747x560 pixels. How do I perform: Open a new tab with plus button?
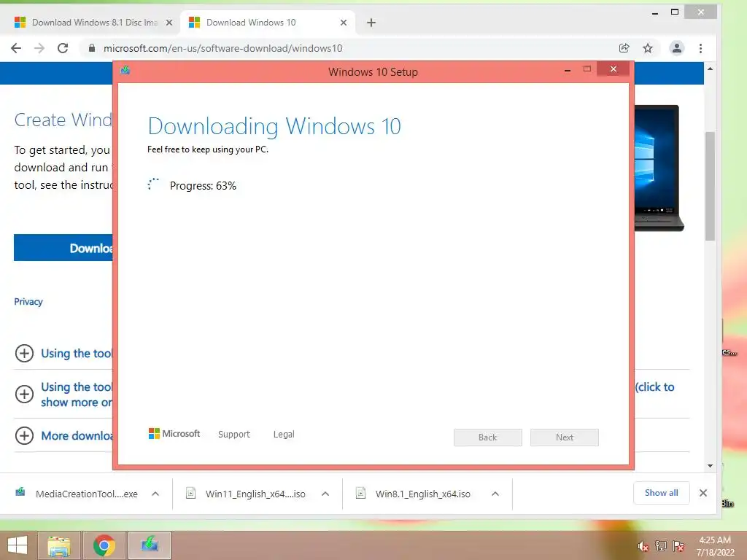(371, 23)
